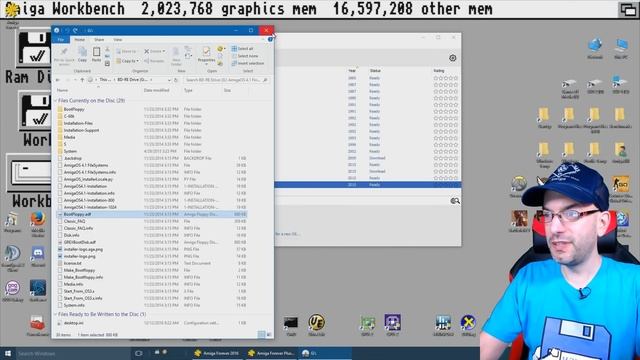This screenshot has height=360, width=640.
Task: Click the Windows Start button
Action: click(8, 353)
